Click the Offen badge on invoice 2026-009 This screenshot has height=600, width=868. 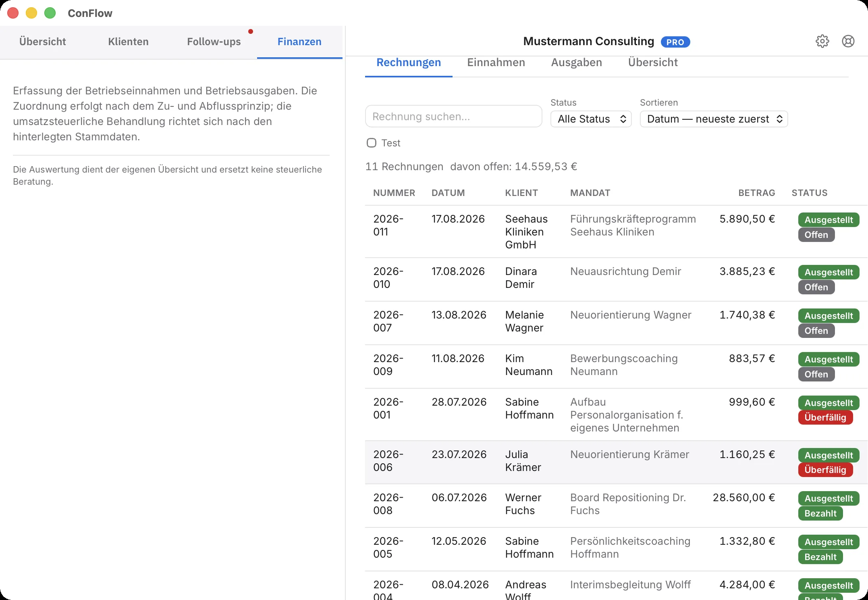[x=816, y=374]
